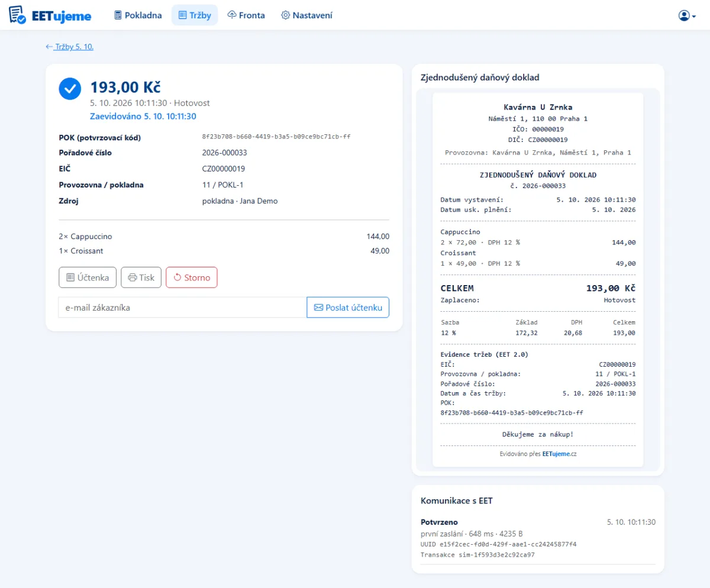Click the Kavárna U Zrnka receipt header
The height and width of the screenshot is (588, 710).
(538, 108)
